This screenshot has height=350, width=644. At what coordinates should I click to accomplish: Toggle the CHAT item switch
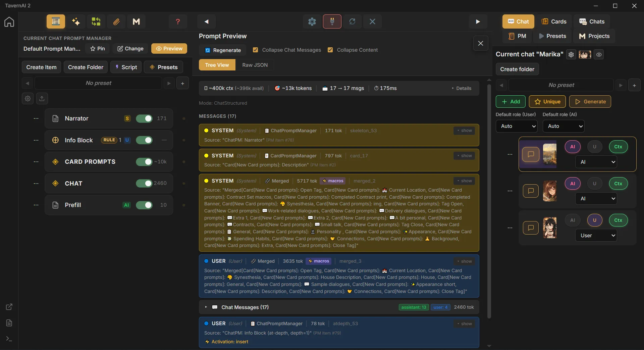click(144, 183)
